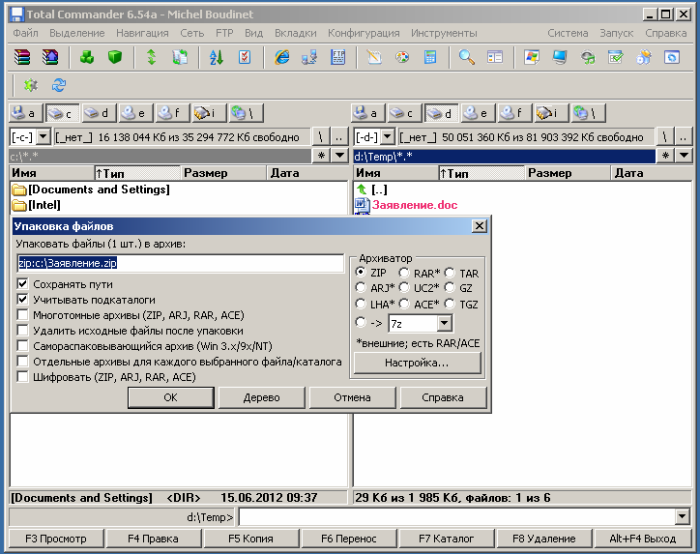Select the TGZ archiver radio button
The height and width of the screenshot is (554, 700).
(x=450, y=304)
